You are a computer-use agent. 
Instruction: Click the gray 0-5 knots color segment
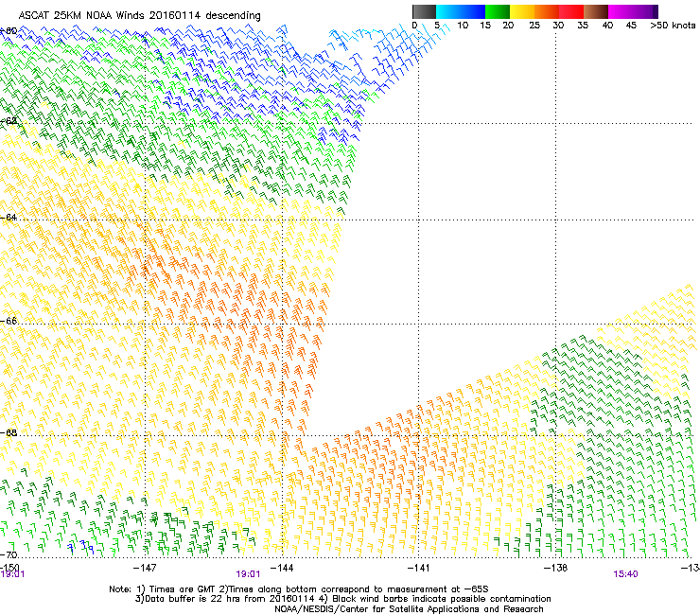pyautogui.click(x=424, y=11)
